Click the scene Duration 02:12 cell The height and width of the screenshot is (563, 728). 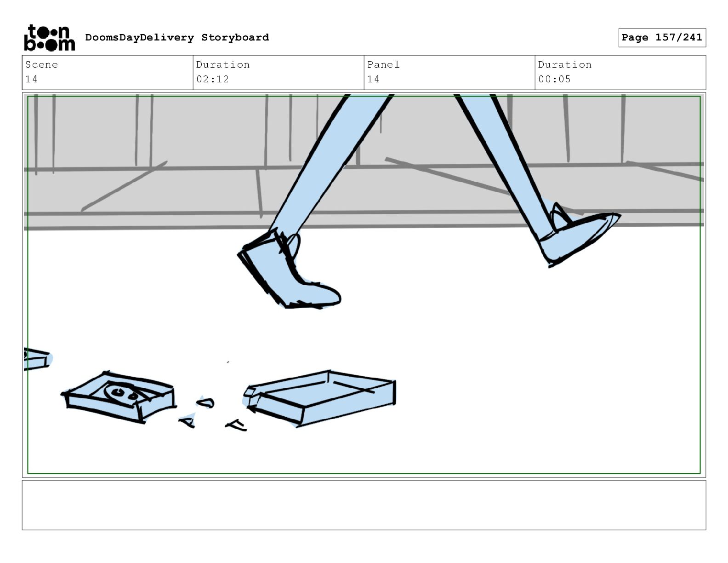pyautogui.click(x=279, y=73)
